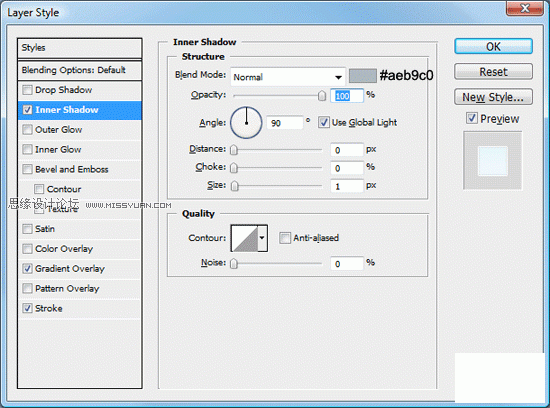Enable Anti-aliased checkbox
The image size is (550, 408).
[x=285, y=238]
